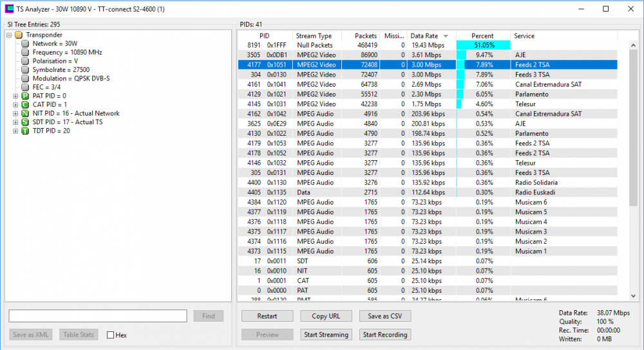Enable the Hex checkbox
The height and width of the screenshot is (350, 644).
tap(111, 335)
